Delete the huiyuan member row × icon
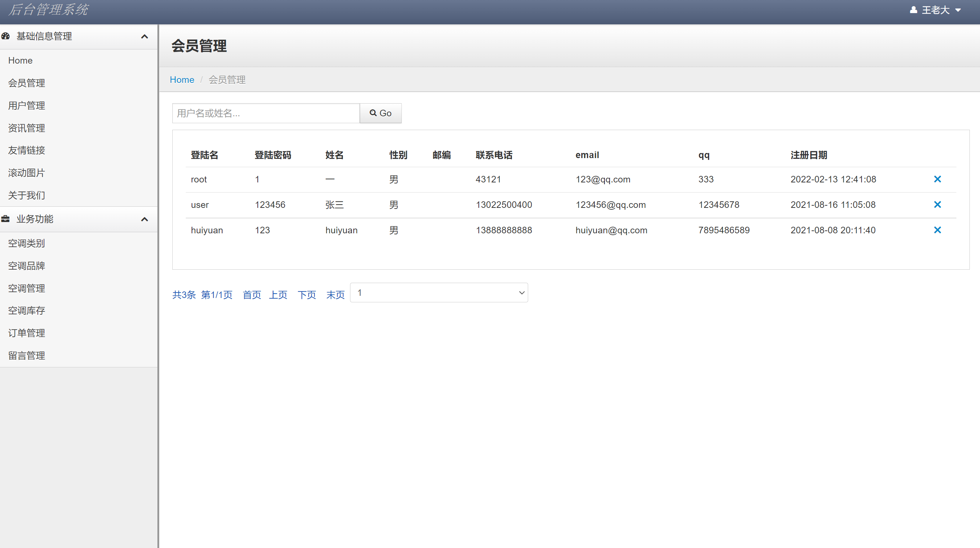 coord(938,230)
